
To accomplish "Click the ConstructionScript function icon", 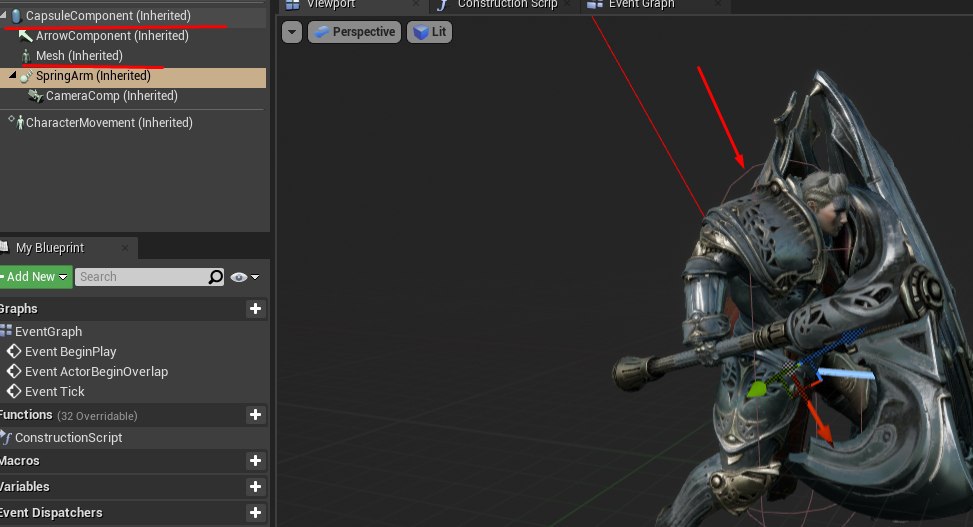I will [x=6, y=437].
